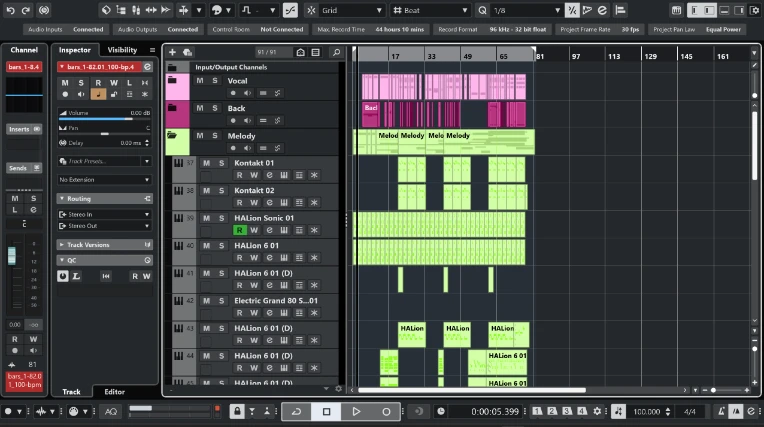
Task: Switch to the Editor tab
Action: pyautogui.click(x=115, y=391)
